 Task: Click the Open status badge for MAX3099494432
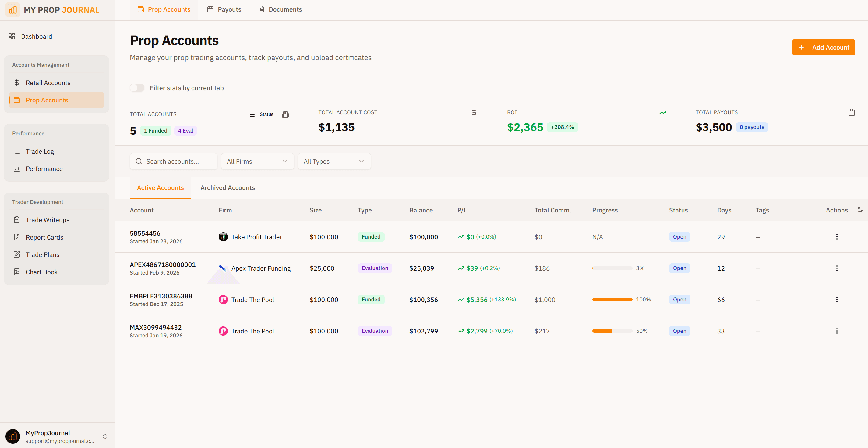point(680,331)
